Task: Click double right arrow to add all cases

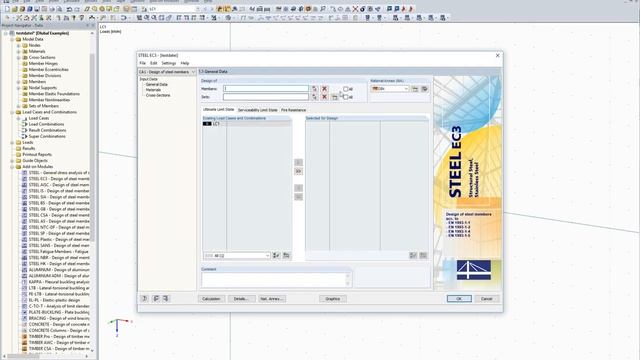Action: click(298, 171)
